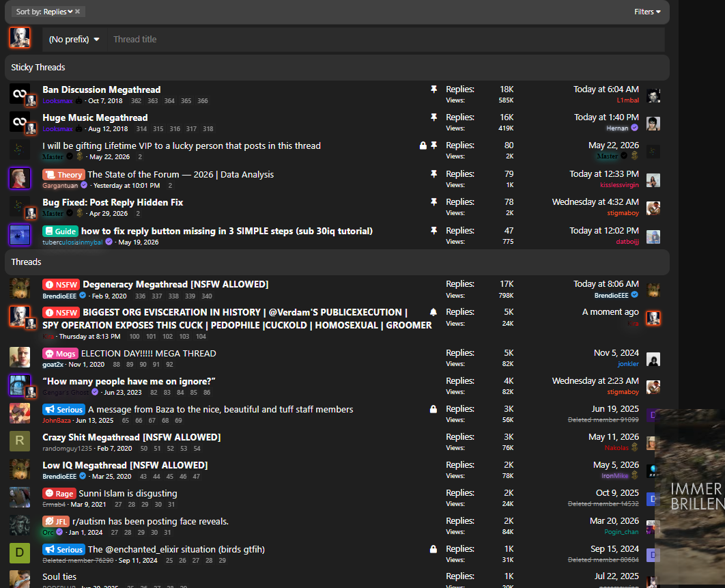
Task: Open the Sort by: Replies dropdown
Action: point(44,12)
